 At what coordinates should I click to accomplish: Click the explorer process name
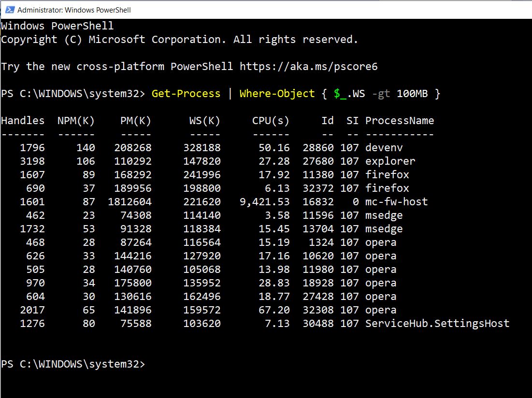pyautogui.click(x=390, y=161)
